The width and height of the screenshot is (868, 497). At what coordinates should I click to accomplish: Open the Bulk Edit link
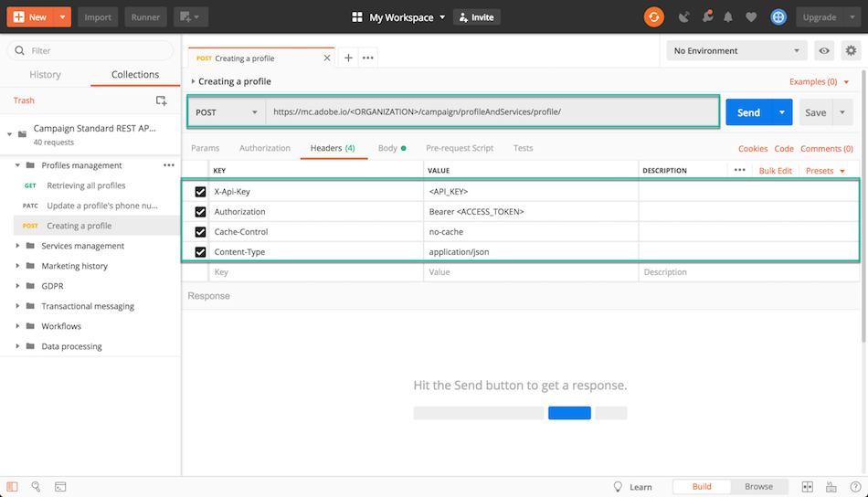click(x=775, y=171)
